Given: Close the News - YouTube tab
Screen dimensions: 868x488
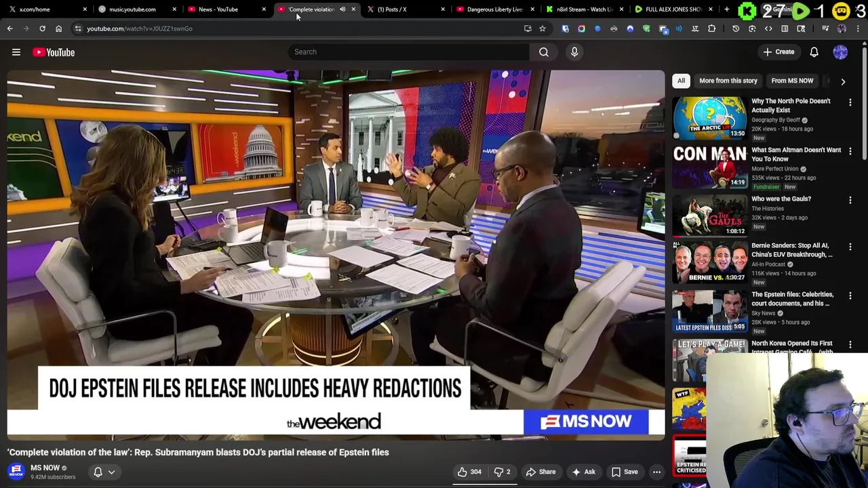Looking at the screenshot, I should [264, 9].
